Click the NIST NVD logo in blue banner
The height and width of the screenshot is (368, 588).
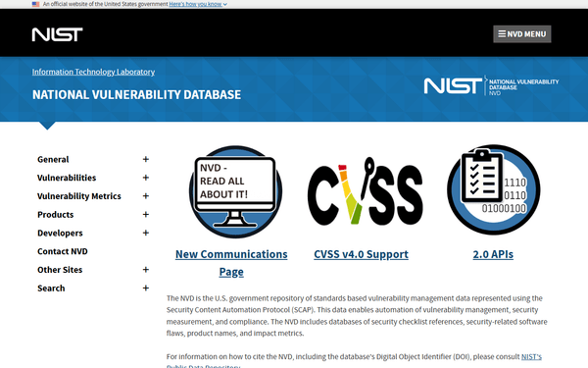pos(491,85)
